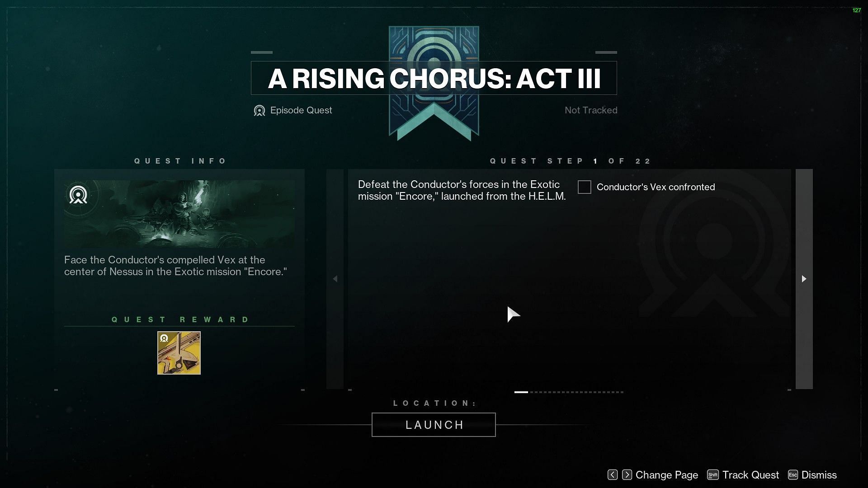The width and height of the screenshot is (868, 488).
Task: Select the quest reward exotic weapon icon
Action: click(179, 352)
